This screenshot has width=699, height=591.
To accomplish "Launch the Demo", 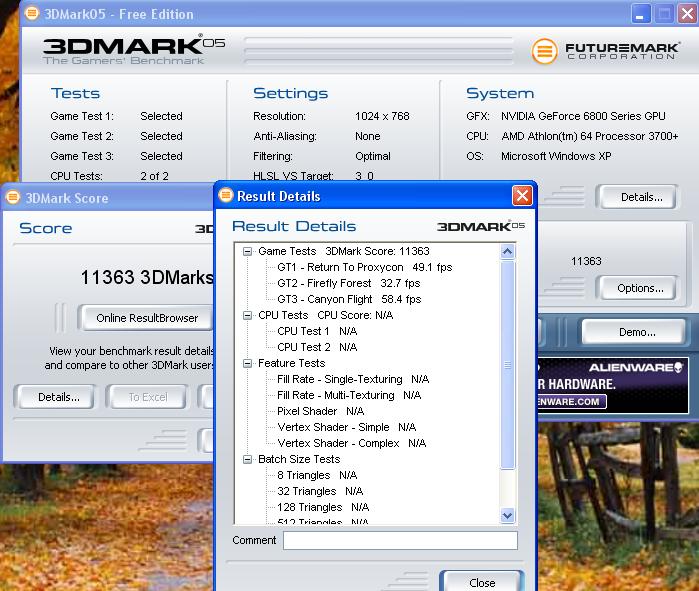I will (637, 332).
